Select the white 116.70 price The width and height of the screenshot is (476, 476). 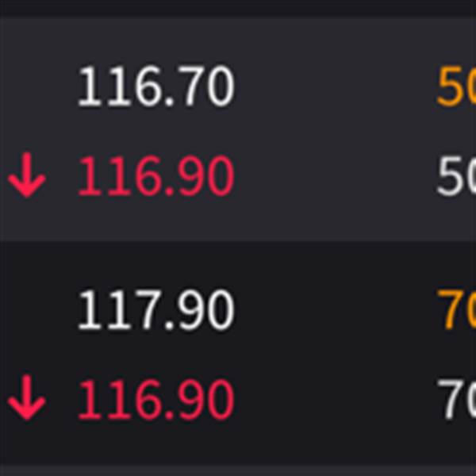(155, 87)
